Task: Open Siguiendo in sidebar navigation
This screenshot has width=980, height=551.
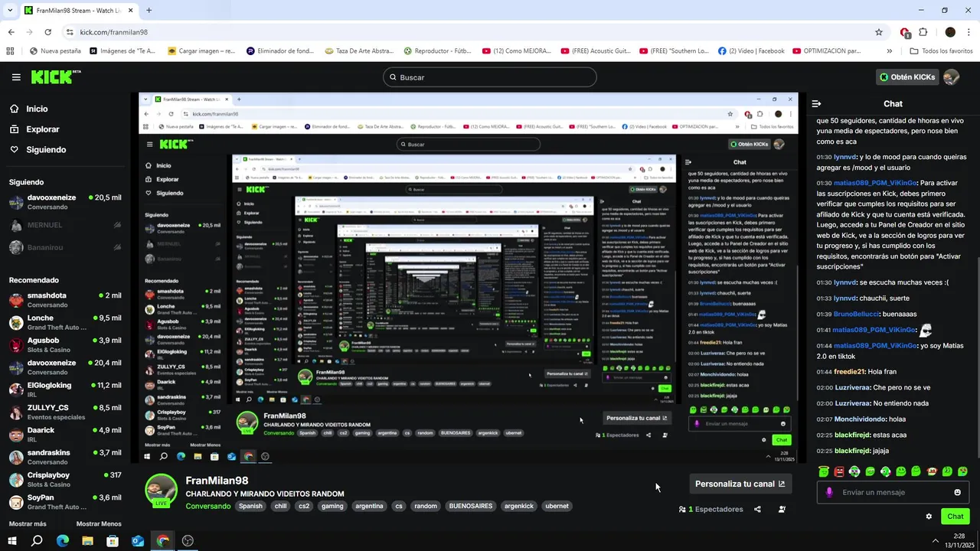Action: click(x=38, y=150)
